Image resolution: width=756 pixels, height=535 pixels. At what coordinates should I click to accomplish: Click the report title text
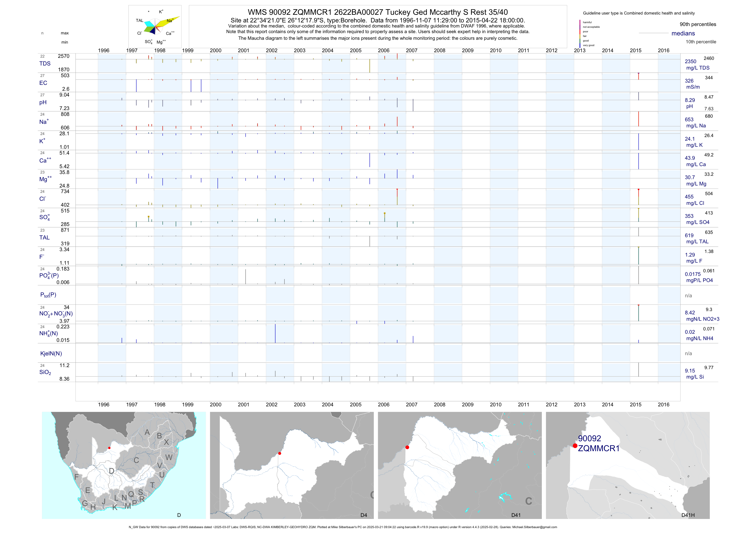pos(378,12)
